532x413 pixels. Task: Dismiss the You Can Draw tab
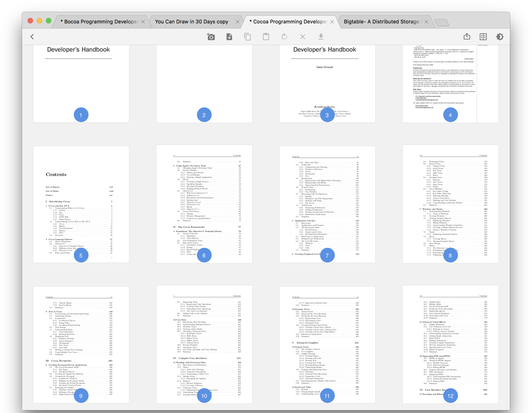[x=238, y=21]
